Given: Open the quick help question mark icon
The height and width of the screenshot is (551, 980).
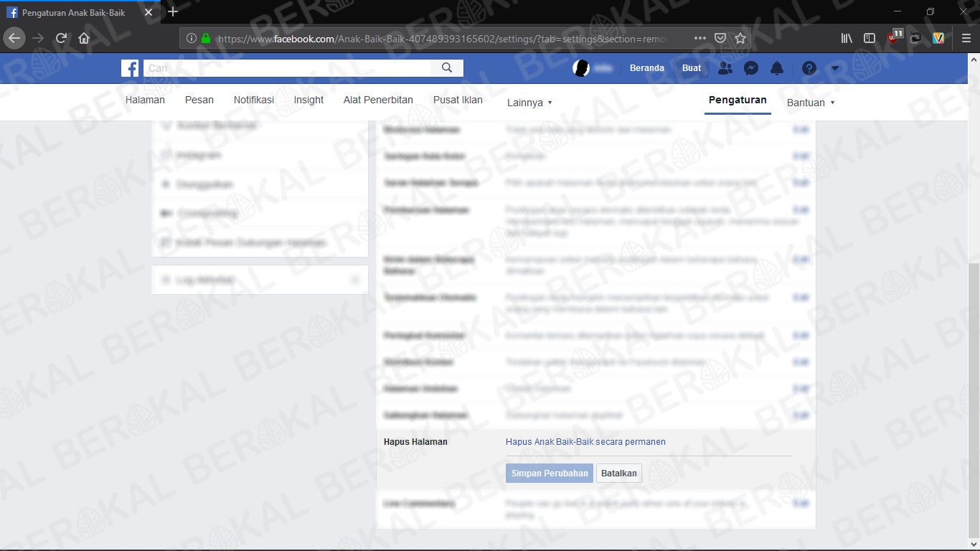Looking at the screenshot, I should [809, 68].
